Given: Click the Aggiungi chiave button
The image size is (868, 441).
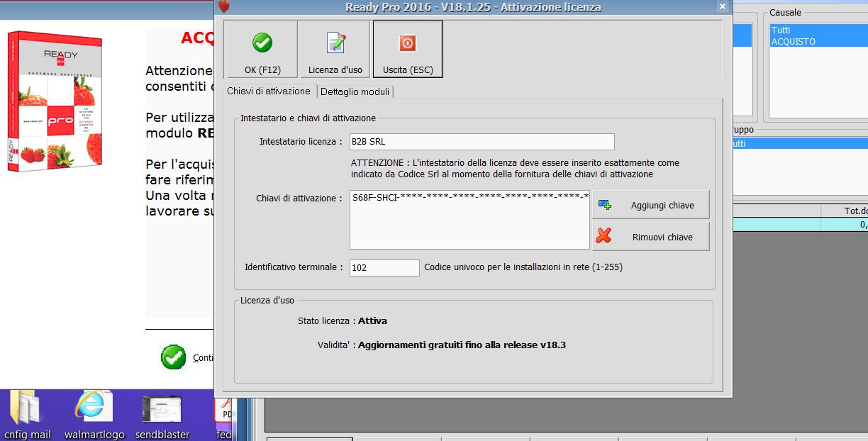Looking at the screenshot, I should click(650, 205).
